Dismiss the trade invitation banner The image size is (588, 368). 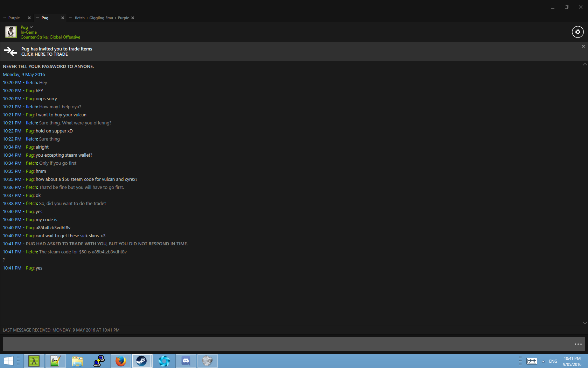click(x=583, y=46)
